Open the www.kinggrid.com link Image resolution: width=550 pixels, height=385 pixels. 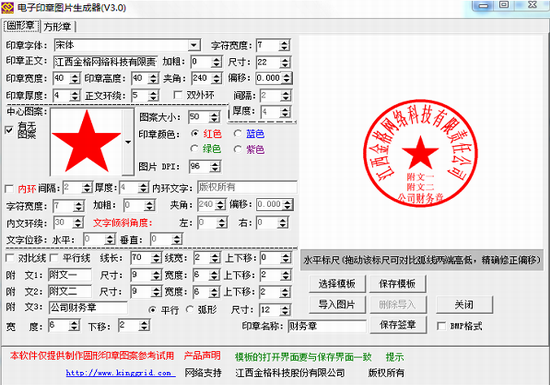[119, 373]
